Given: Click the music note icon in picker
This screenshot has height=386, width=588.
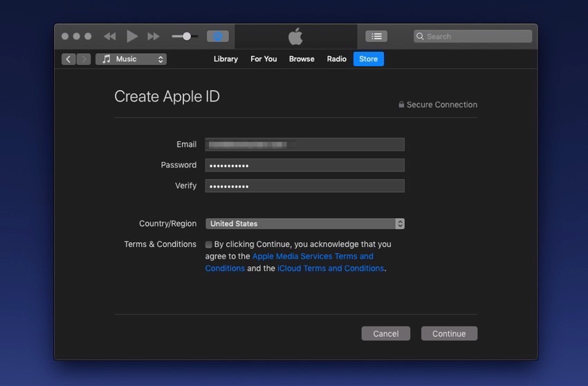Looking at the screenshot, I should click(x=107, y=59).
